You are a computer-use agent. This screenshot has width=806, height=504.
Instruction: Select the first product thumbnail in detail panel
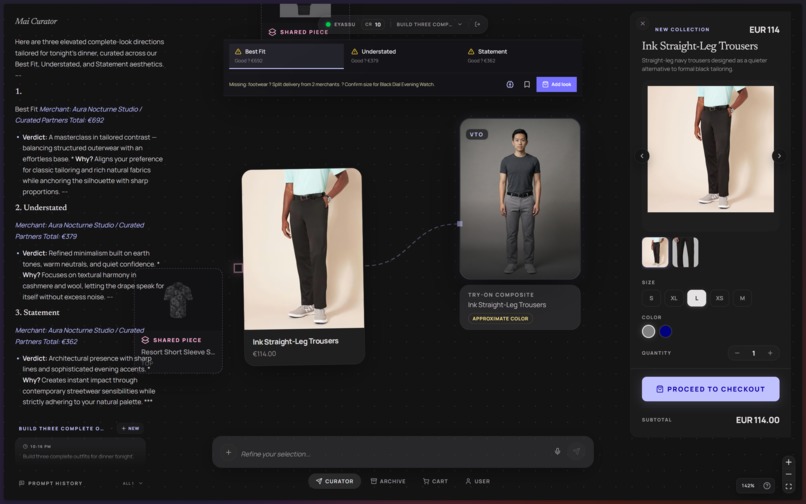(x=655, y=253)
